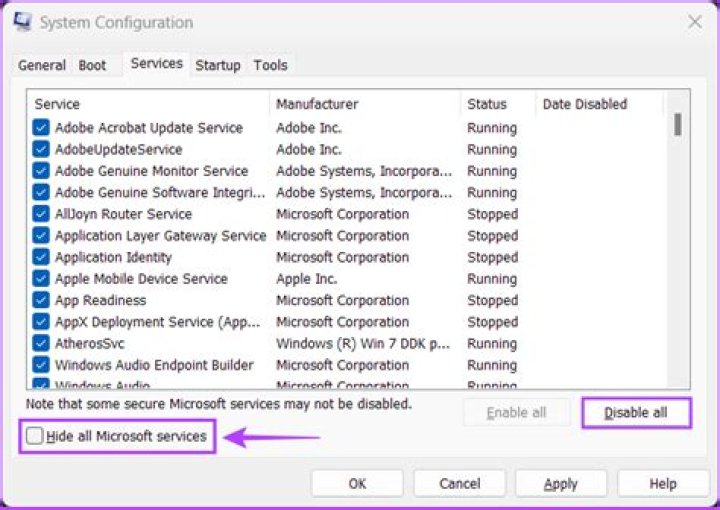Select AllJoyn Router Service name
Screen dimensions: 720x510
[124, 214]
